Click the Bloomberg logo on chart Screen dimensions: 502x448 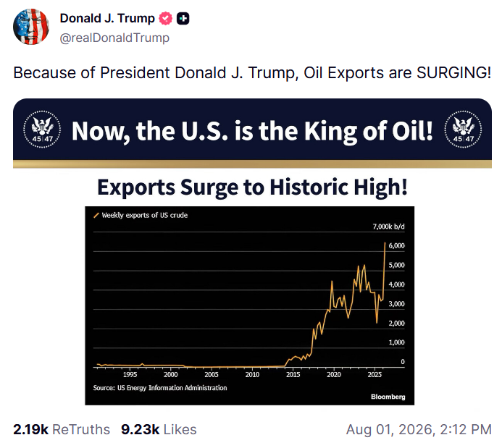(388, 397)
